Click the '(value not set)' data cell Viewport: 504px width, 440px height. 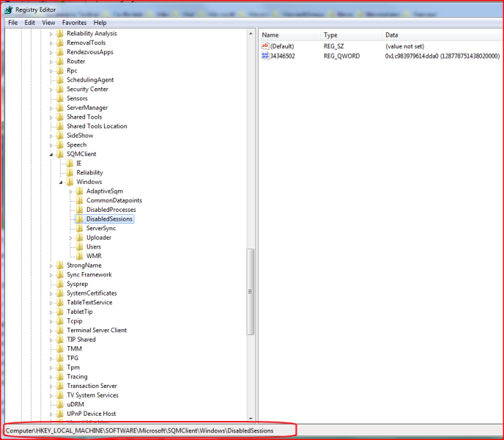coord(404,46)
